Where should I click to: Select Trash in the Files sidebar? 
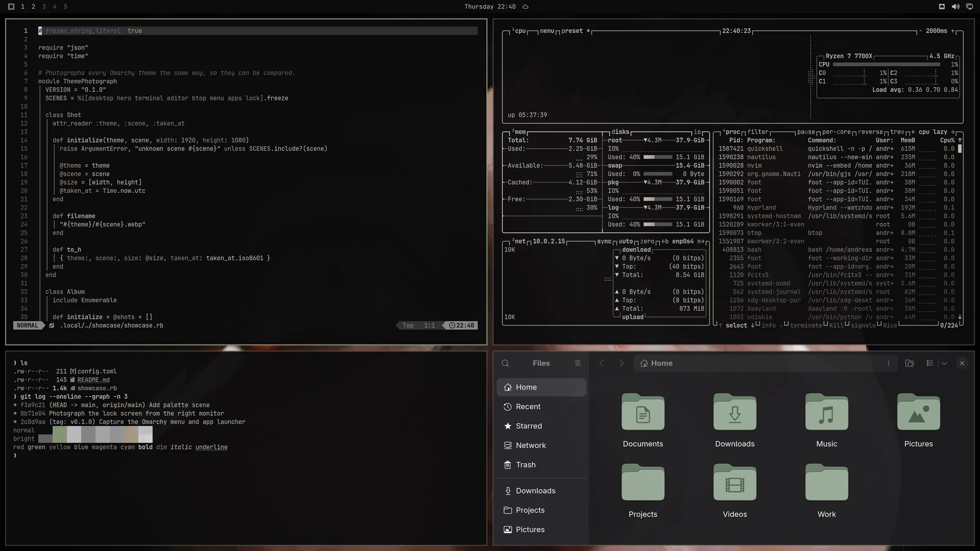pyautogui.click(x=542, y=465)
